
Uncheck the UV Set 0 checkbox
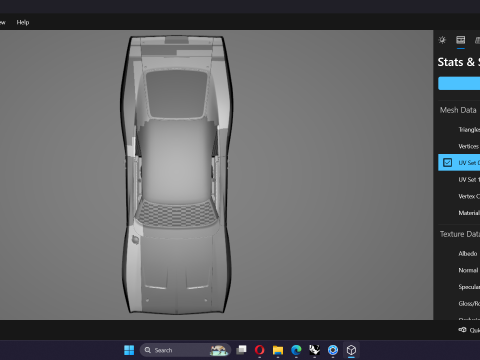coord(447,163)
